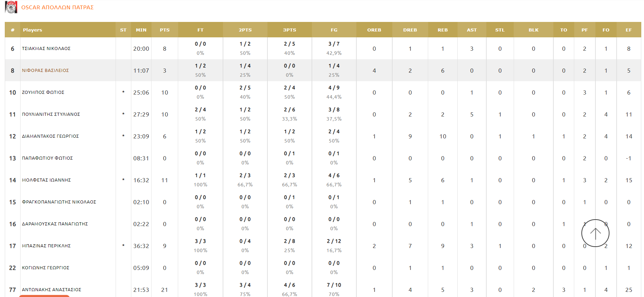Open player ΤΣΙΑΚΜΑΣ ΝΙΚΟΛΑΟΣ profile
The width and height of the screenshot is (644, 297).
(x=46, y=49)
